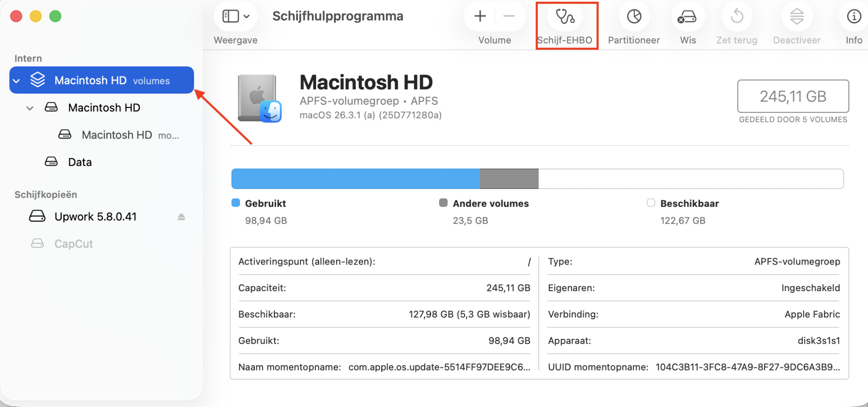The width and height of the screenshot is (868, 407).
Task: Click the Data drive icon
Action: pos(51,162)
